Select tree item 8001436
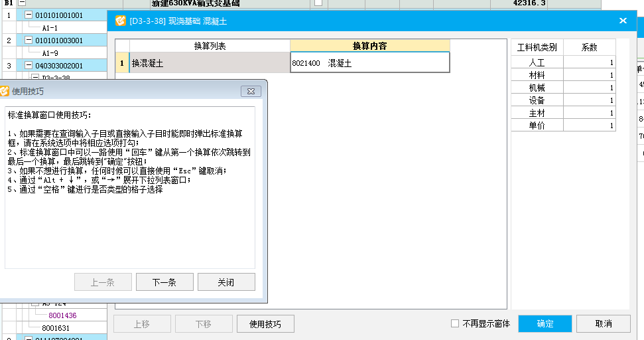644x340 pixels. [62, 315]
